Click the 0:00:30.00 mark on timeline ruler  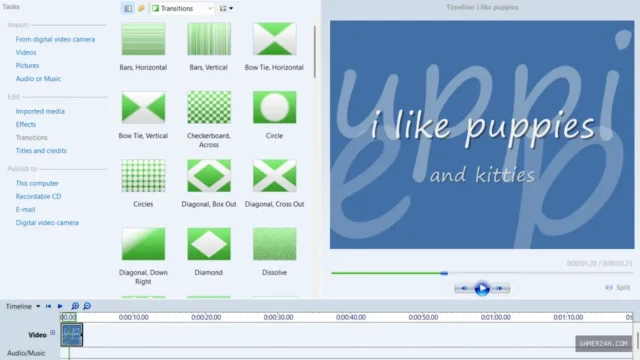point(278,317)
